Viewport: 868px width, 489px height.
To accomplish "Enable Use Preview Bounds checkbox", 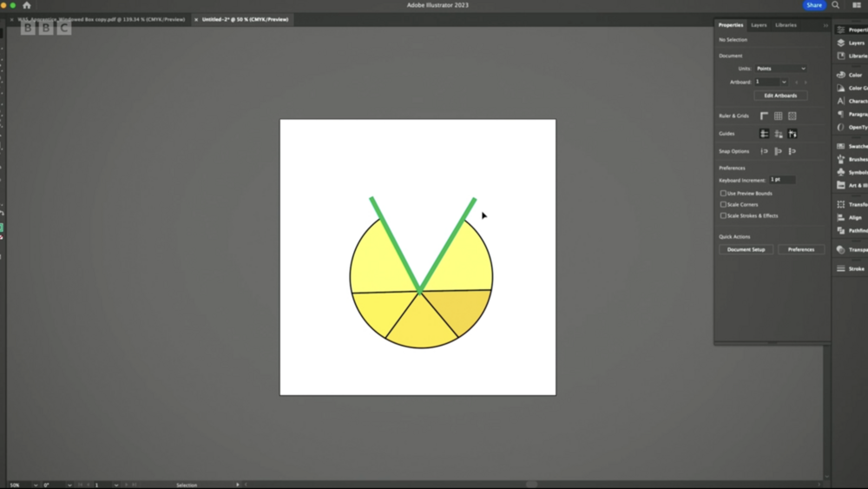I will pos(723,194).
